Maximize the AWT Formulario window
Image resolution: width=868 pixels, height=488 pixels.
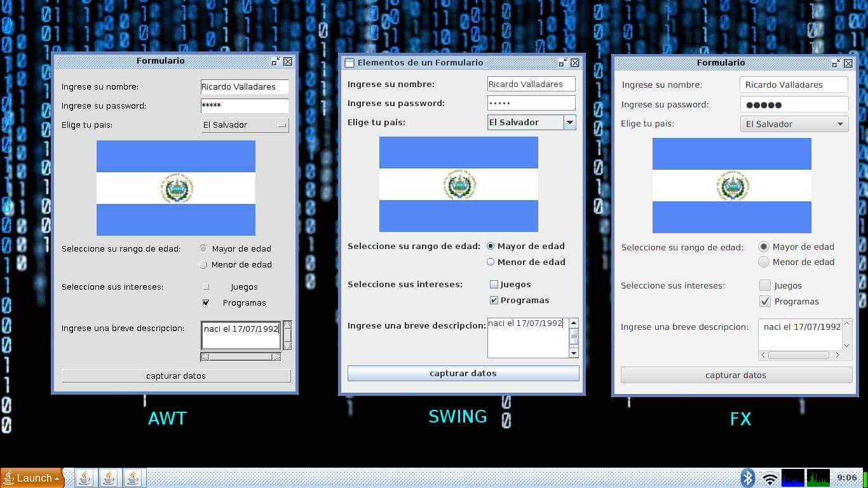(275, 62)
